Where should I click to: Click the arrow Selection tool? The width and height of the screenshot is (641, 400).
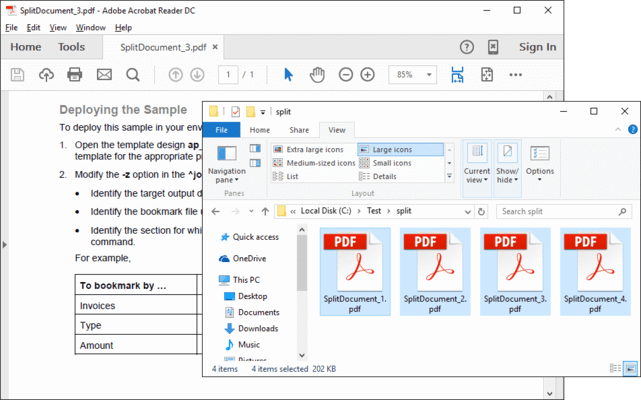[288, 75]
